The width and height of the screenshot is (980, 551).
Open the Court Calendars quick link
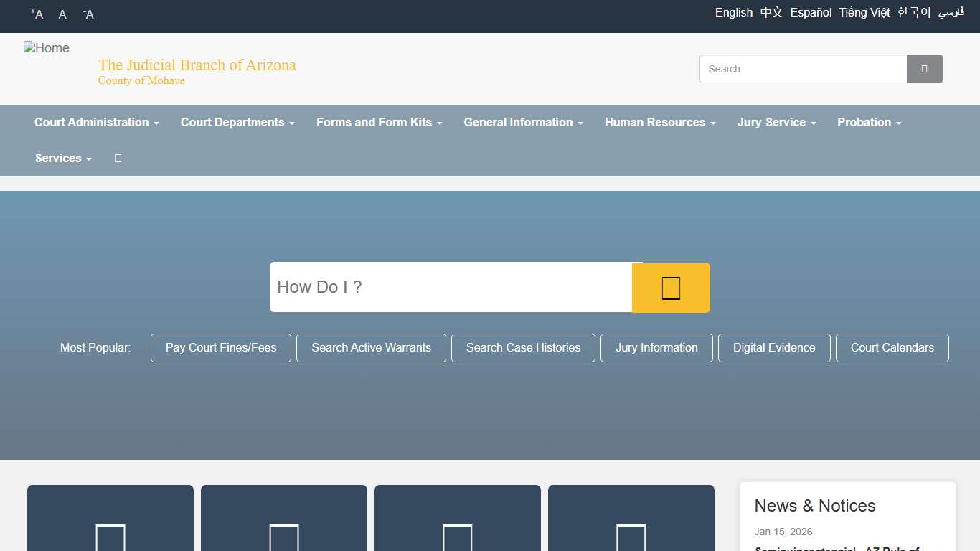pyautogui.click(x=892, y=348)
